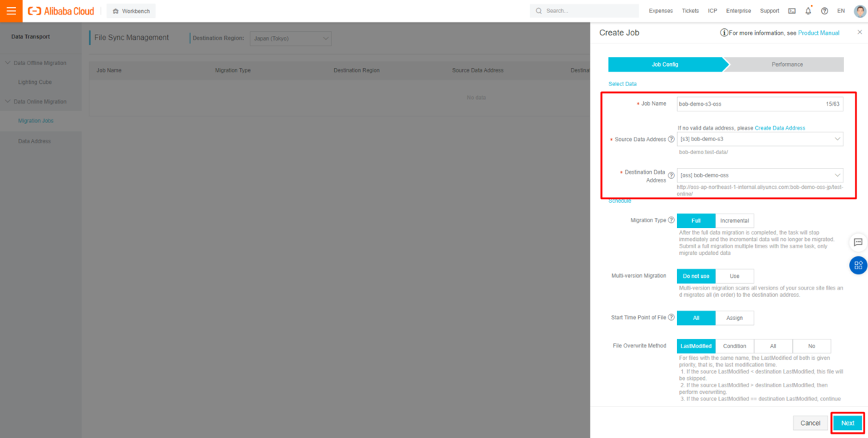Viewport: 868px width, 438px height.
Task: Open the ICP menu
Action: 712,11
